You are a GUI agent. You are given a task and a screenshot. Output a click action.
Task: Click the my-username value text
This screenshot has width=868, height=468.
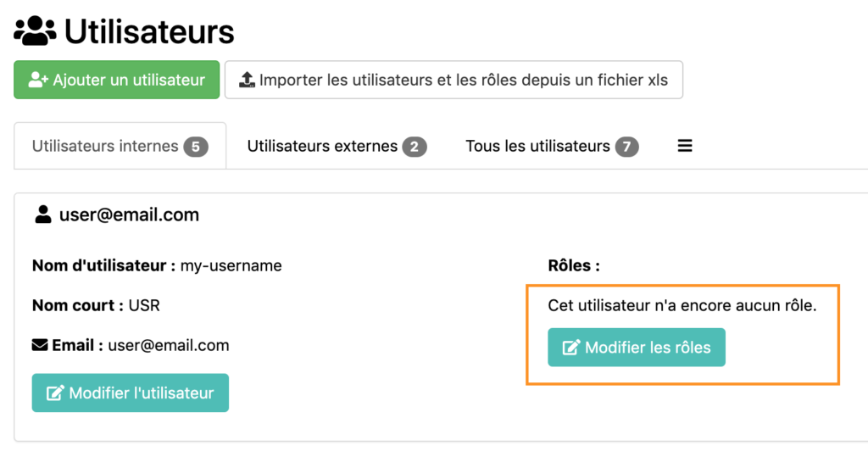[231, 265]
